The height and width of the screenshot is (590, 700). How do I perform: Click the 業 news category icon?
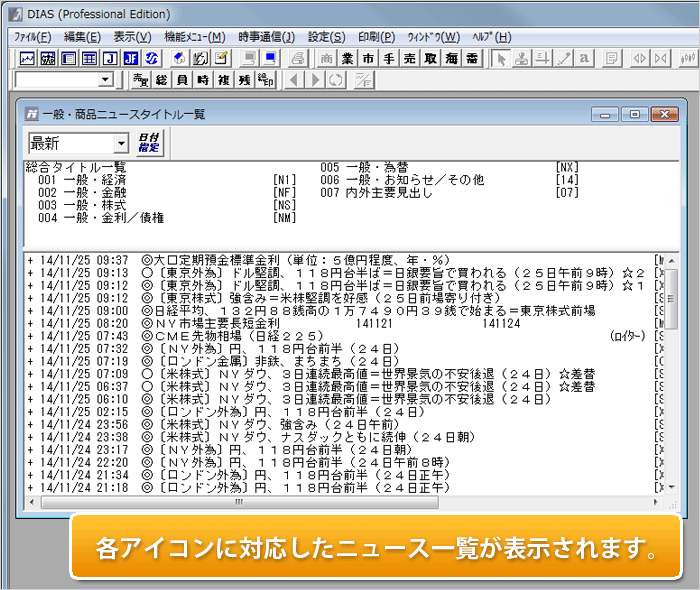pyautogui.click(x=347, y=58)
